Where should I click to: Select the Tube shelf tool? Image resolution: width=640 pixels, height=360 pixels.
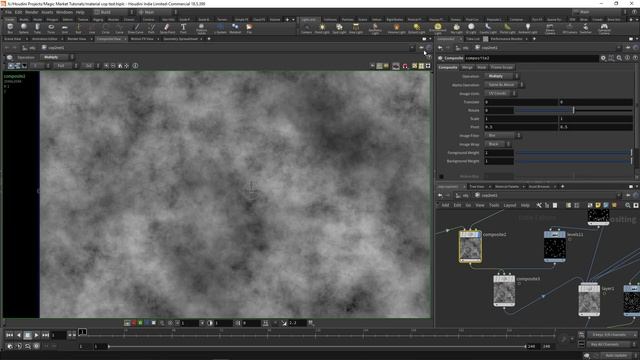(37, 28)
